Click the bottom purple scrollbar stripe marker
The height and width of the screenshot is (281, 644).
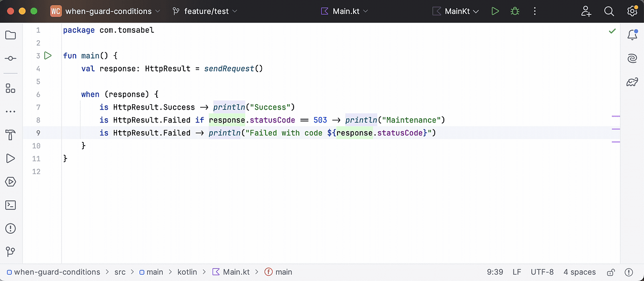tap(616, 142)
